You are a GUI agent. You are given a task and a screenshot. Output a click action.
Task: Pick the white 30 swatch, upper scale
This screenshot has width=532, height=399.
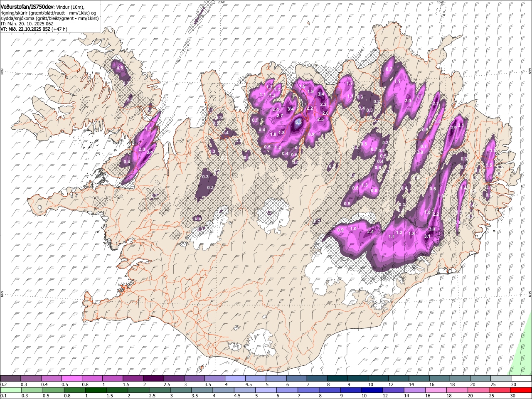point(520,378)
